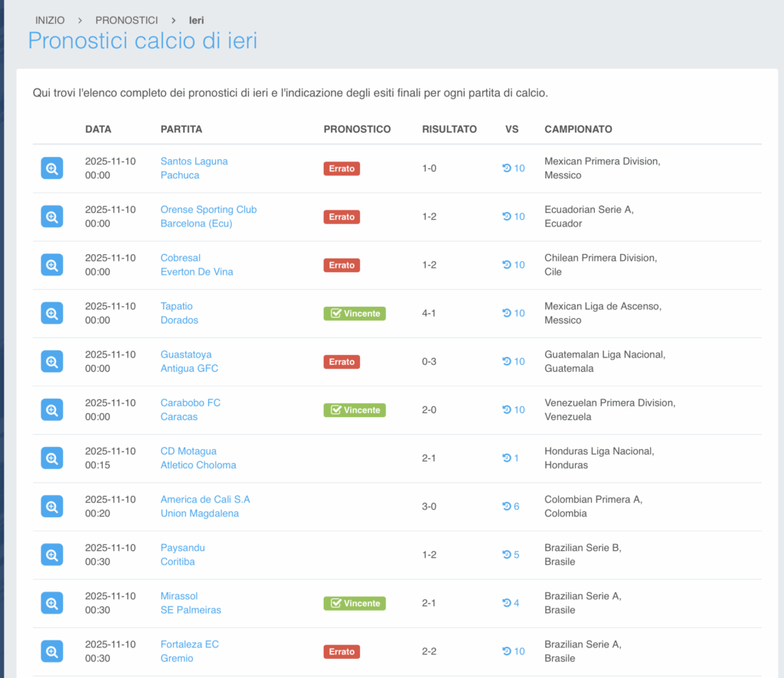Open magnifier for America de Cali match

click(x=51, y=506)
